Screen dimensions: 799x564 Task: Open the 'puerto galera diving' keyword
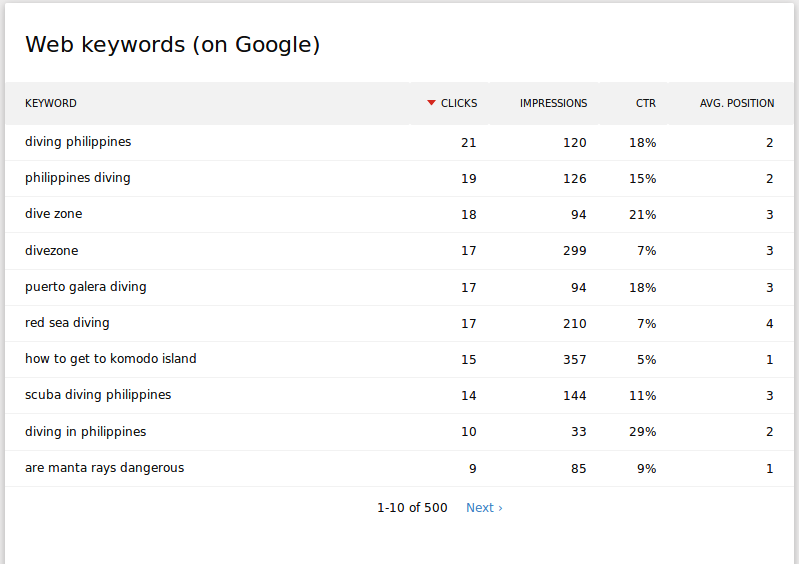[86, 287]
